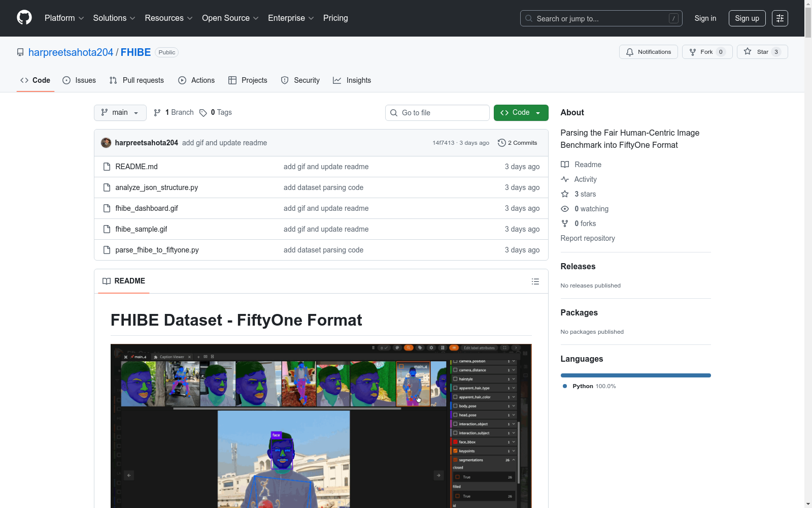
Task: Open the green Code dropdown button
Action: point(521,113)
